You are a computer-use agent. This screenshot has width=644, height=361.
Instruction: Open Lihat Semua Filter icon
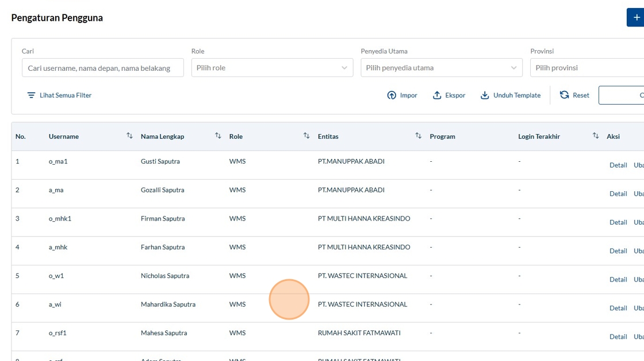[31, 96]
